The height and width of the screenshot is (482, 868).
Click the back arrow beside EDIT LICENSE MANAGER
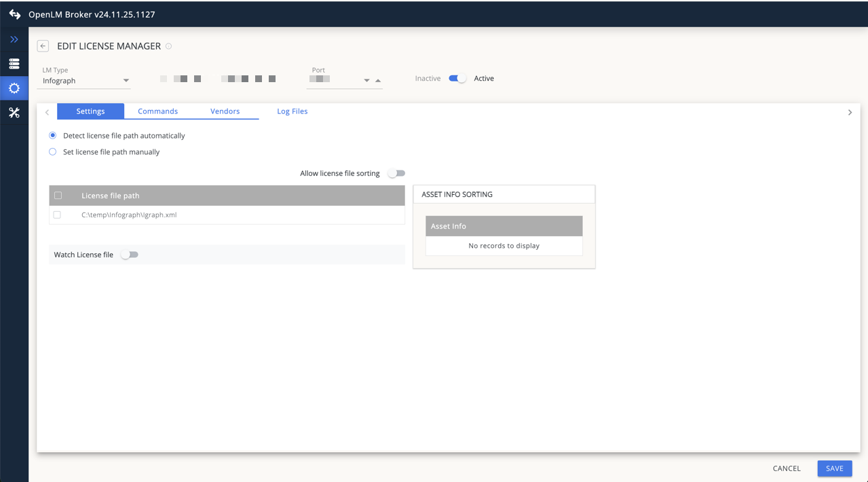pyautogui.click(x=43, y=45)
